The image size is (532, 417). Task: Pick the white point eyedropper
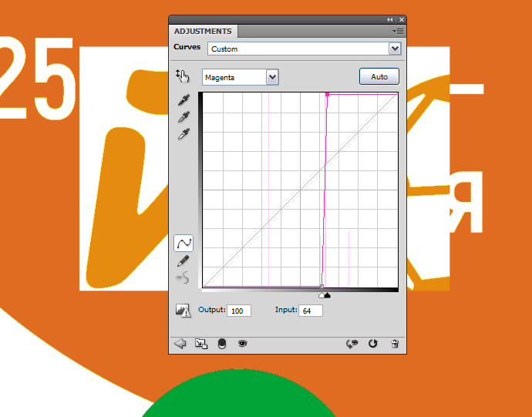[184, 134]
